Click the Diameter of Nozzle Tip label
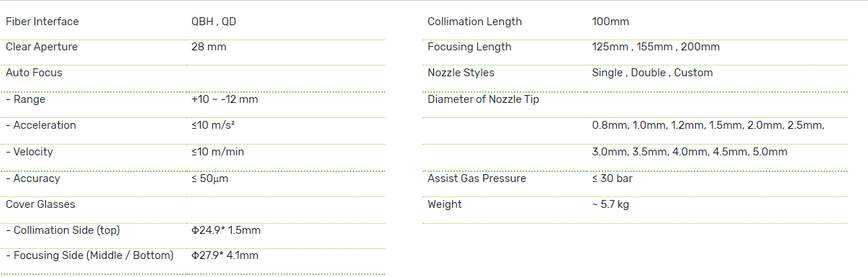This screenshot has height=277, width=868. tap(484, 99)
